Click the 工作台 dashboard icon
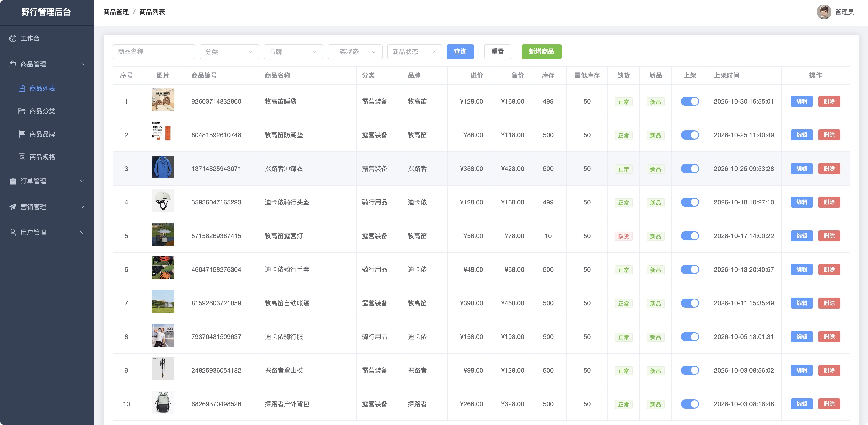The height and width of the screenshot is (425, 868). point(13,38)
